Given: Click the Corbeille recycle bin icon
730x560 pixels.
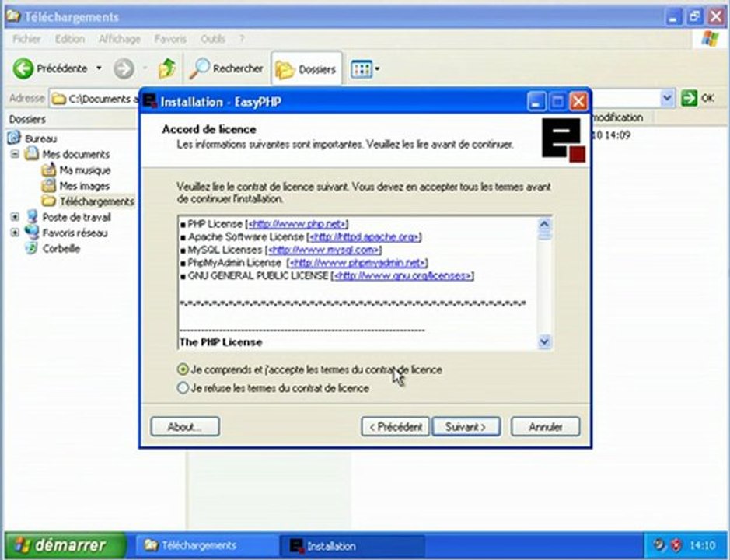Looking at the screenshot, I should pyautogui.click(x=31, y=248).
